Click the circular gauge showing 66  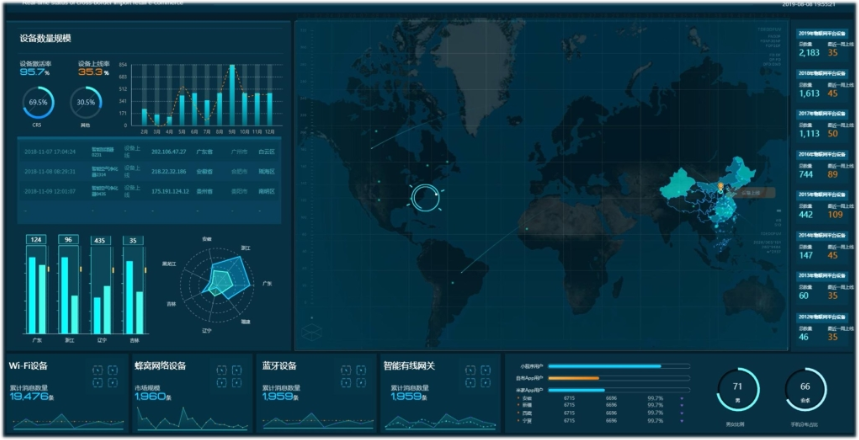[806, 389]
